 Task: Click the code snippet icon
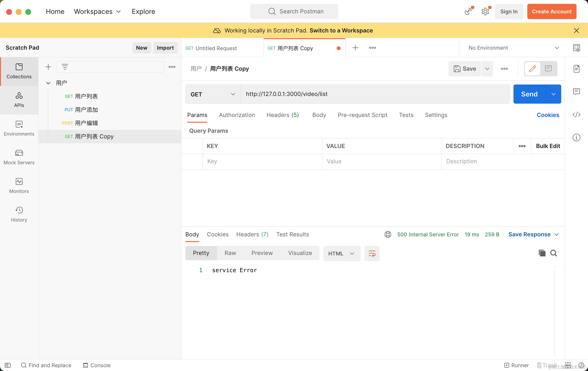(x=576, y=115)
